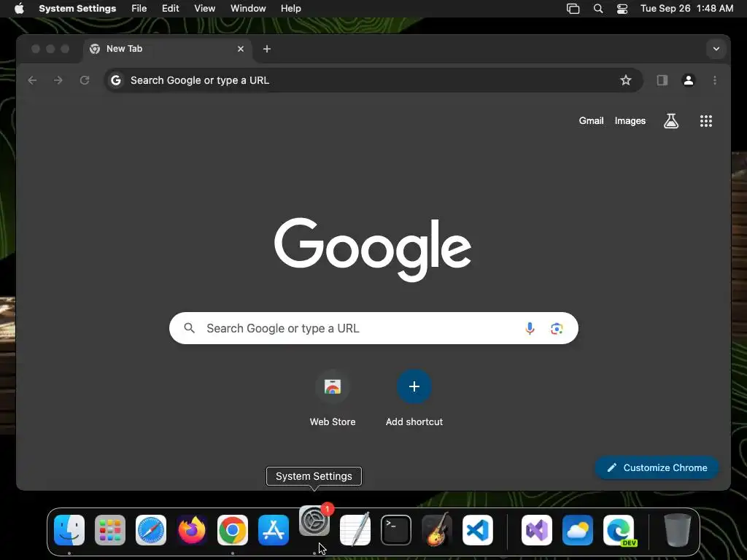Viewport: 747px width, 560px height.
Task: Open a new tab with plus button
Action: [267, 49]
